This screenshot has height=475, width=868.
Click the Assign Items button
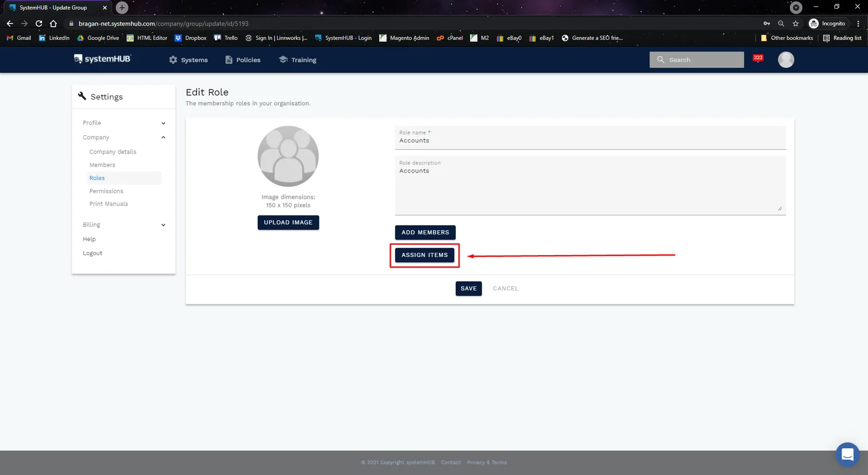[x=425, y=255]
